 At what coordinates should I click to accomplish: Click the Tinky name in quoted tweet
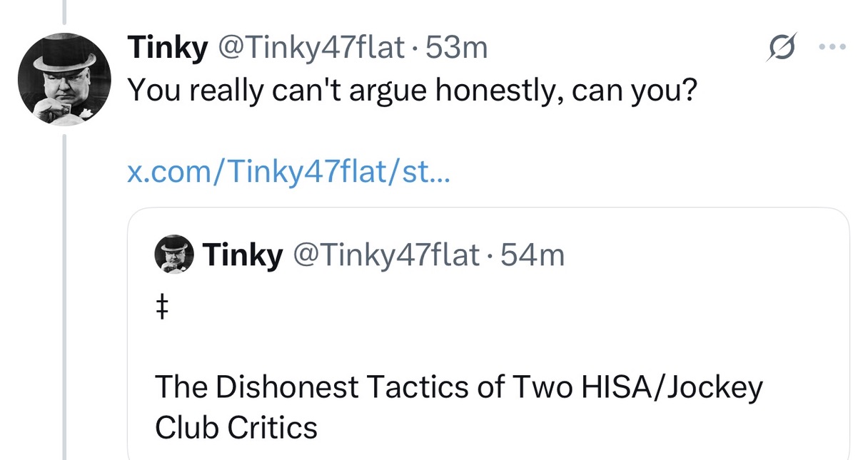point(243,255)
